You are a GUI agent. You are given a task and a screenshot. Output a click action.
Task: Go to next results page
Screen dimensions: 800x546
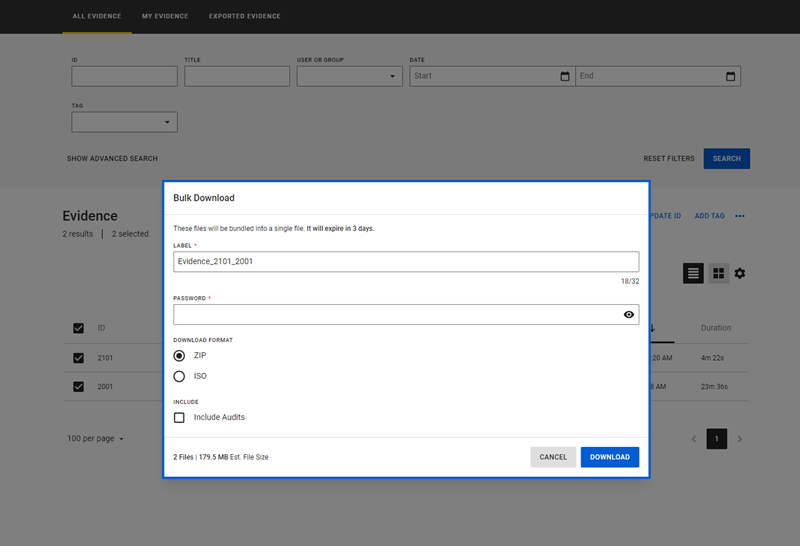(739, 439)
